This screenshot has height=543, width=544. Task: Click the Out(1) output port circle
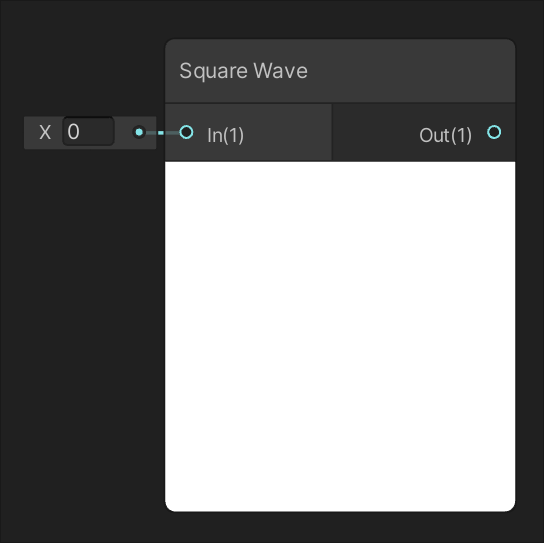click(x=494, y=132)
